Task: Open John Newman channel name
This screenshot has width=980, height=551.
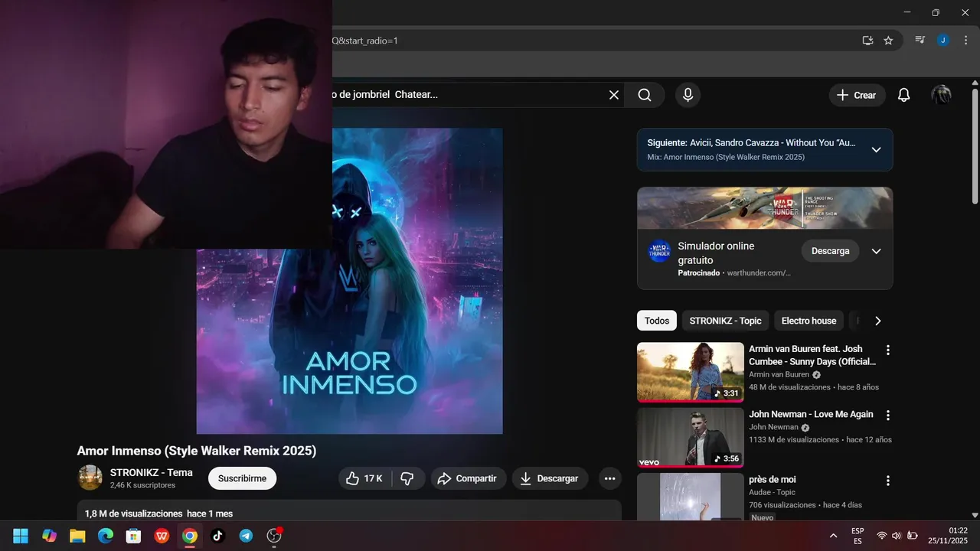Action: click(x=774, y=427)
